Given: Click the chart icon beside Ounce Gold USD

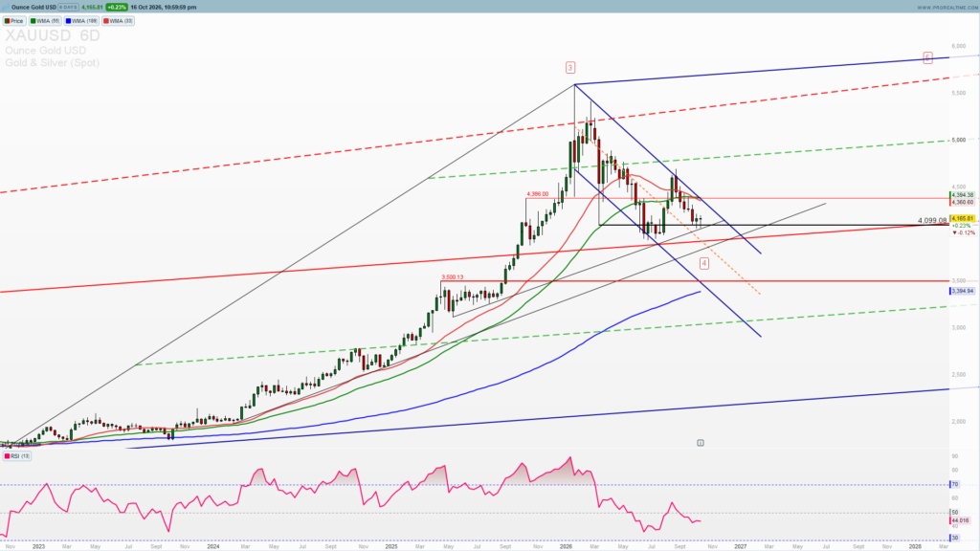Looking at the screenshot, I should pyautogui.click(x=6, y=7).
